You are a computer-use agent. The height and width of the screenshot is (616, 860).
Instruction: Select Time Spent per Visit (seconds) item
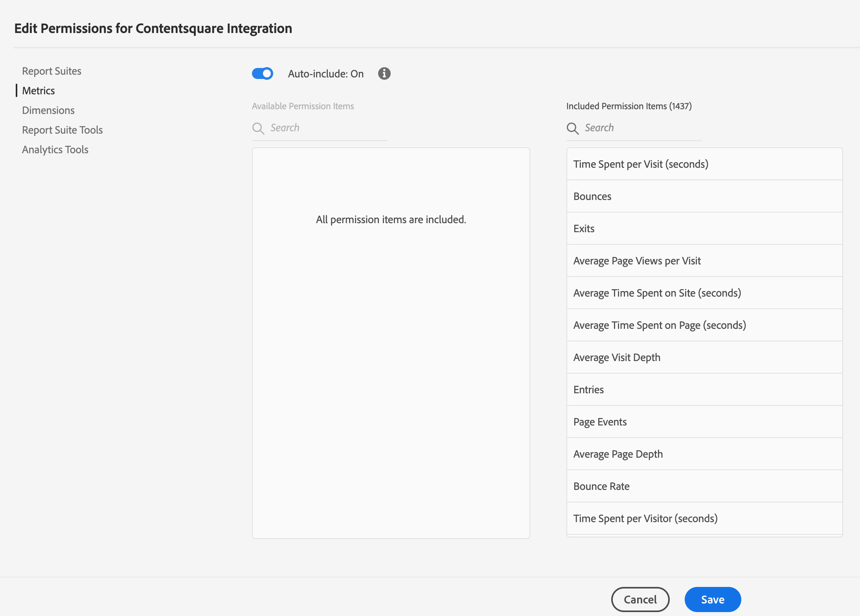point(704,164)
